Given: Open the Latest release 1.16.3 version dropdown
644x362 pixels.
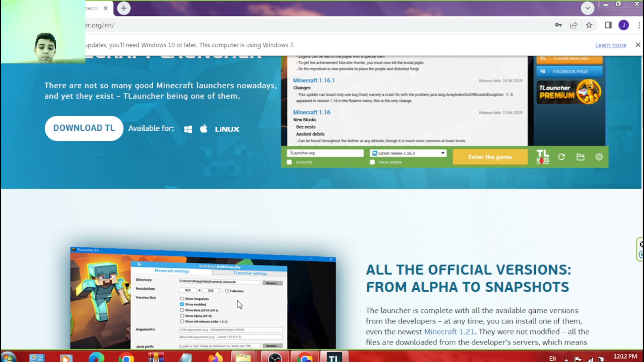Looking at the screenshot, I should pyautogui.click(x=408, y=153).
